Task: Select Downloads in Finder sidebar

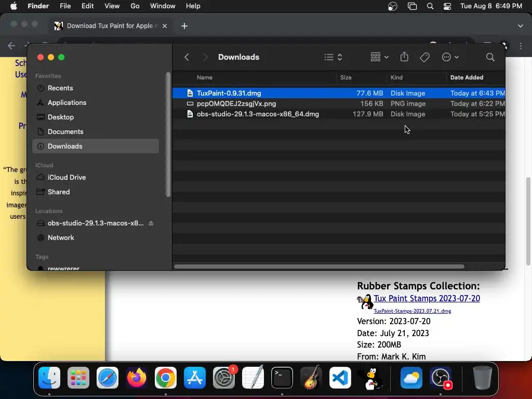Action: tap(96, 146)
